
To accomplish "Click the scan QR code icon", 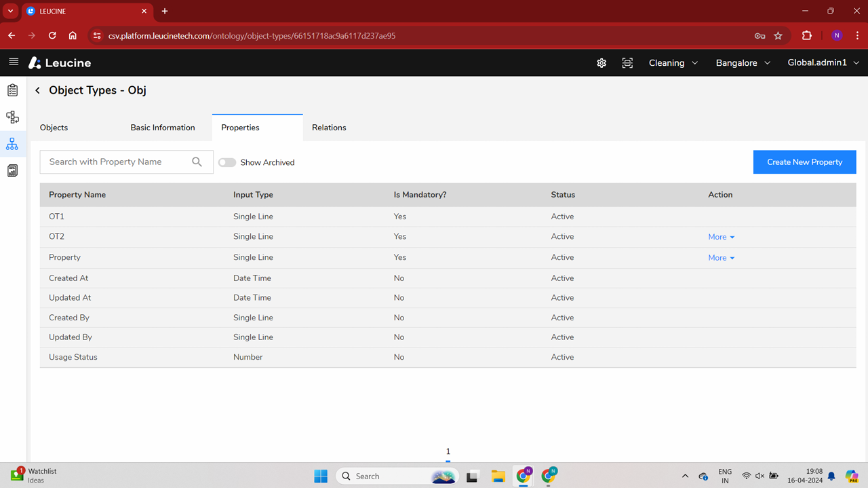I will point(627,62).
